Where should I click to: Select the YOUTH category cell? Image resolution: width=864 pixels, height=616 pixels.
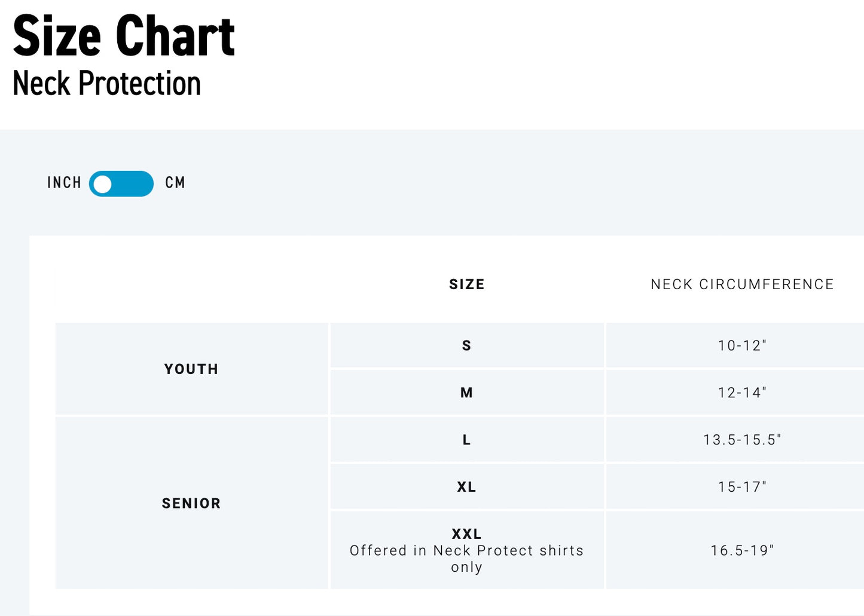click(x=191, y=369)
